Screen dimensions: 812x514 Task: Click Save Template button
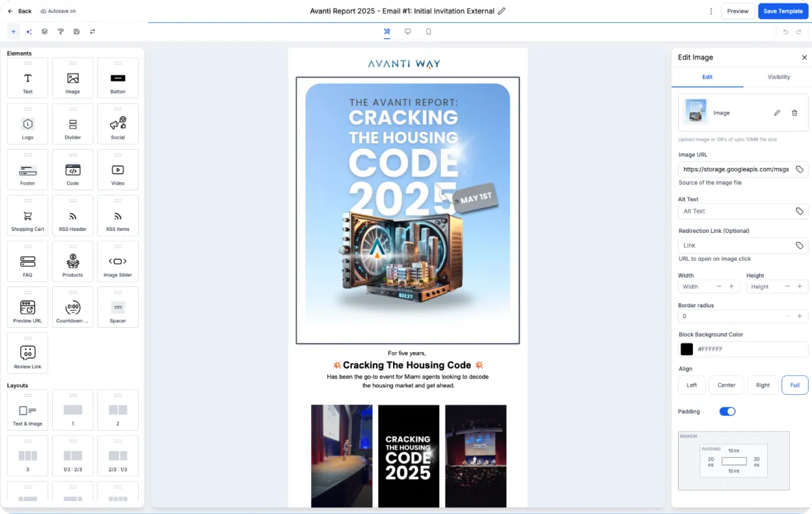(783, 12)
